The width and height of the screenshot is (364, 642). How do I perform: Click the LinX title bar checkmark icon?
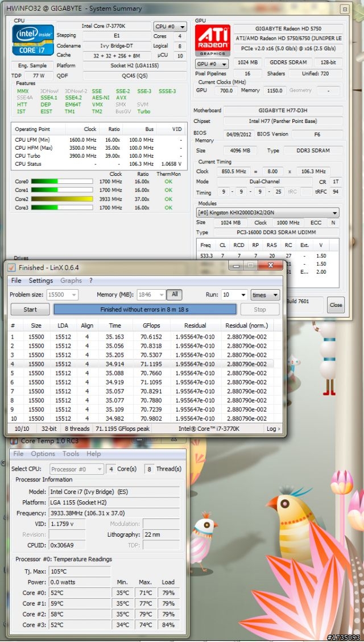tap(11, 267)
